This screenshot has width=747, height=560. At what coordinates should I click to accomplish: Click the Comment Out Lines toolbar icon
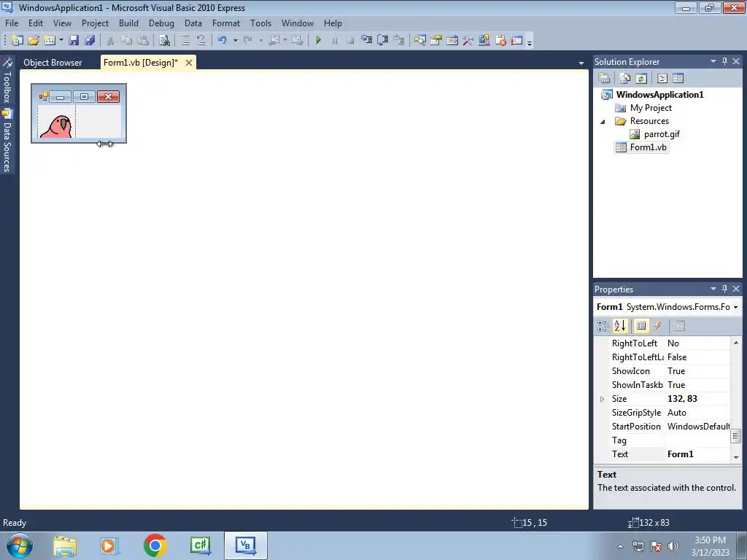pyautogui.click(x=185, y=41)
